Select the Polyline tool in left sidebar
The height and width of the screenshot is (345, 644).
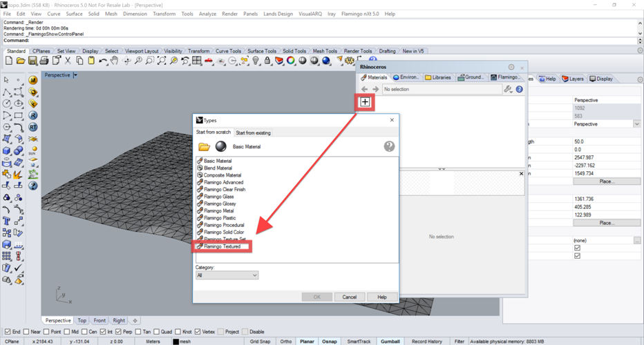point(7,92)
